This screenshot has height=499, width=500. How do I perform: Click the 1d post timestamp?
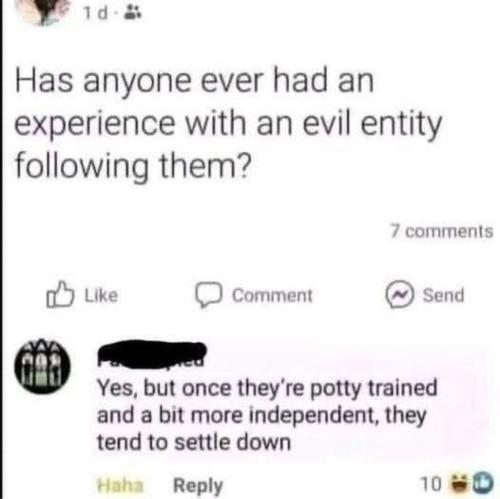(x=96, y=14)
